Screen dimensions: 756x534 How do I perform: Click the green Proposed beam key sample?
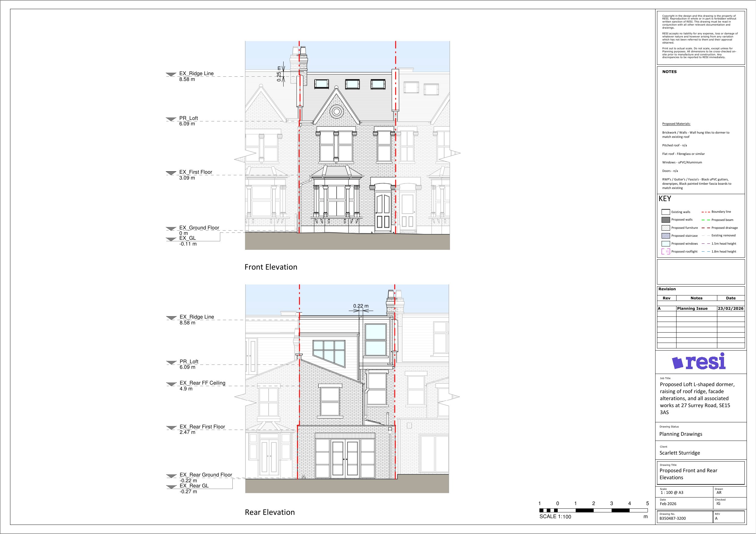click(706, 220)
